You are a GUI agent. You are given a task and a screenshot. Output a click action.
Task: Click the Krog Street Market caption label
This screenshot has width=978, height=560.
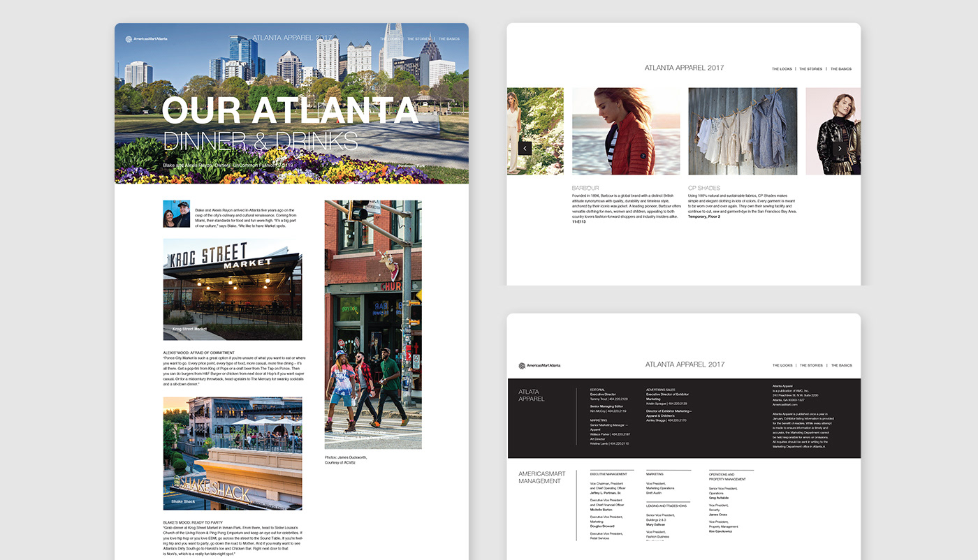pos(190,329)
